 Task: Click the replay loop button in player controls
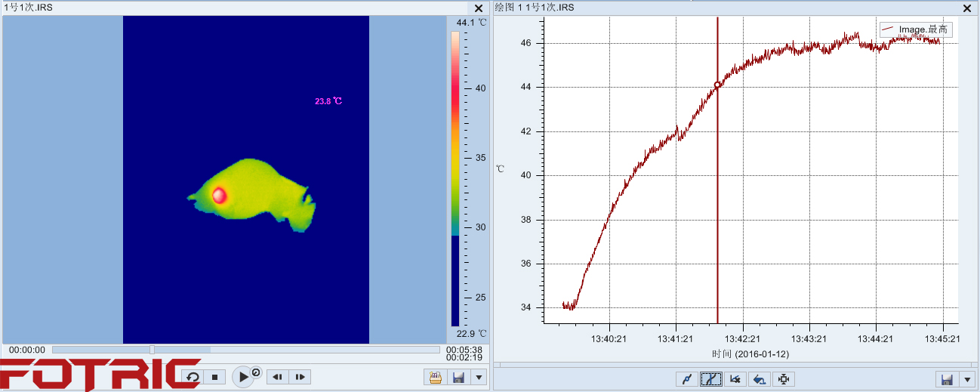[193, 376]
